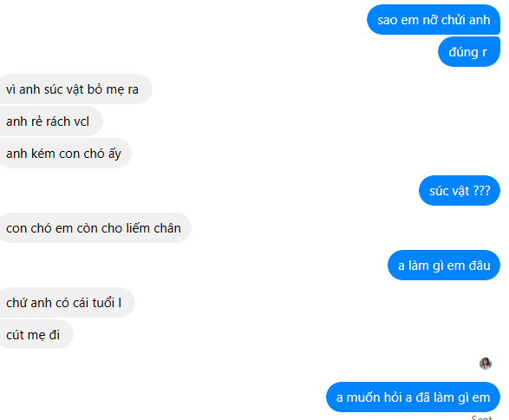Click the word 'vcl' in the gray bubble

pyautogui.click(x=82, y=121)
